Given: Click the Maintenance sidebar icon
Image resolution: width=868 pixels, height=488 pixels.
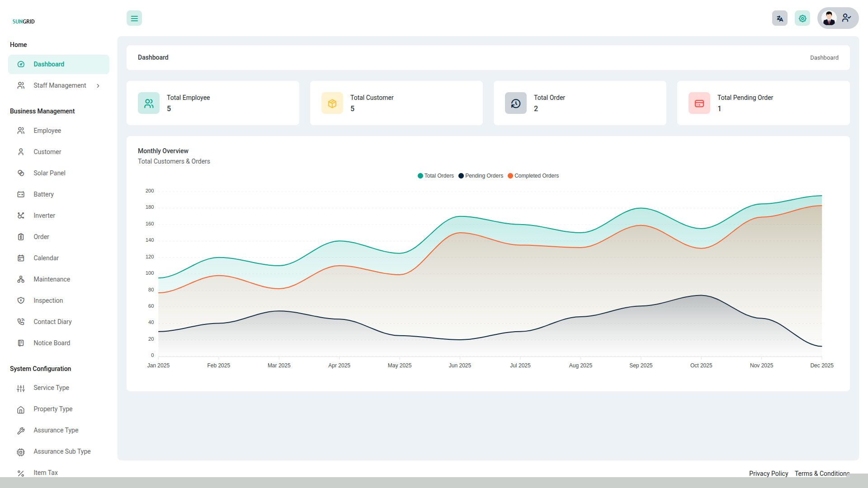Looking at the screenshot, I should (21, 279).
